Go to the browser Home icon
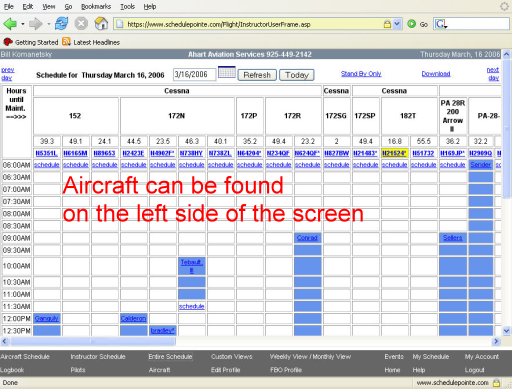 (x=101, y=24)
